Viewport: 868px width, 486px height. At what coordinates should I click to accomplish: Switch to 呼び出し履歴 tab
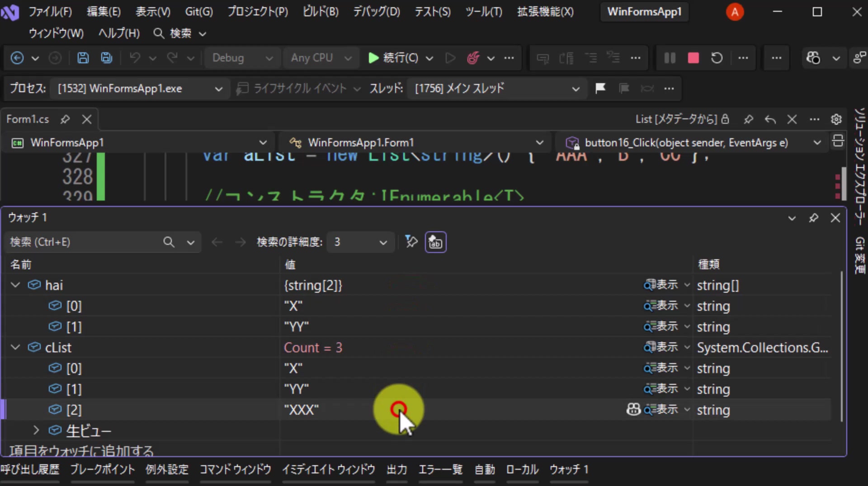tap(30, 470)
